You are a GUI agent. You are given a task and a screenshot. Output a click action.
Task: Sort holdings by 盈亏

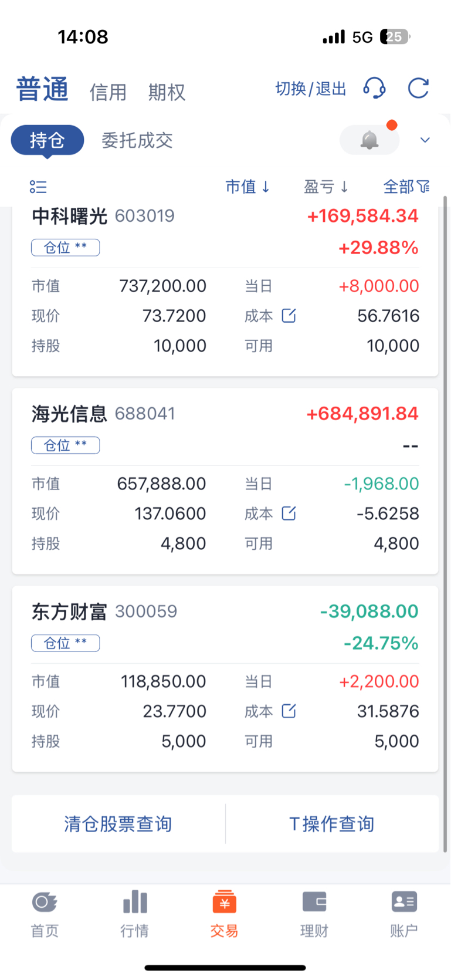(326, 187)
